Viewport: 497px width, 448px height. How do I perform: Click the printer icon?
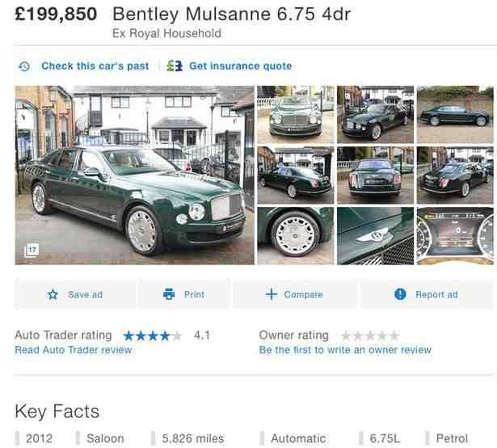coord(169,294)
